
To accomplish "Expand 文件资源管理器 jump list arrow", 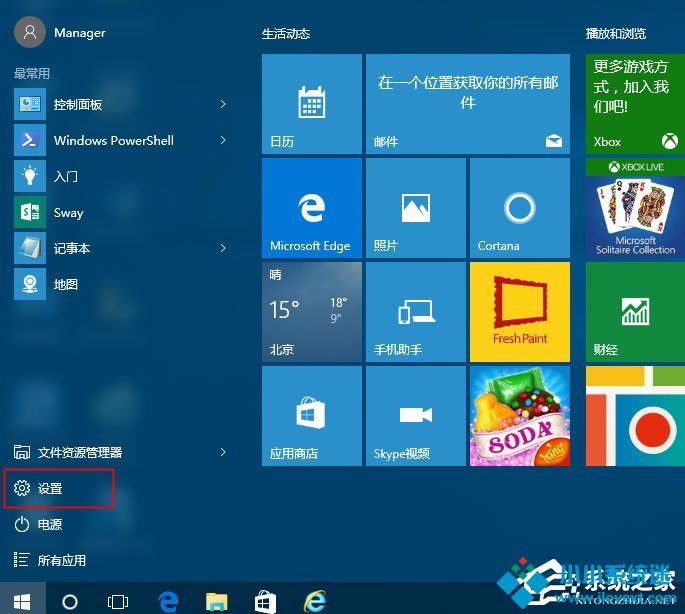I will click(x=223, y=452).
